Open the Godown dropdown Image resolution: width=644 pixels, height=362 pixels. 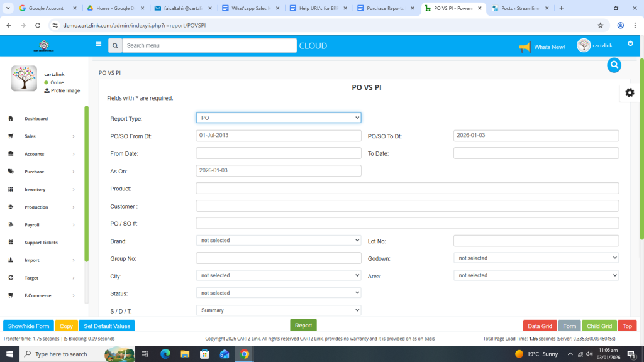[536, 258]
